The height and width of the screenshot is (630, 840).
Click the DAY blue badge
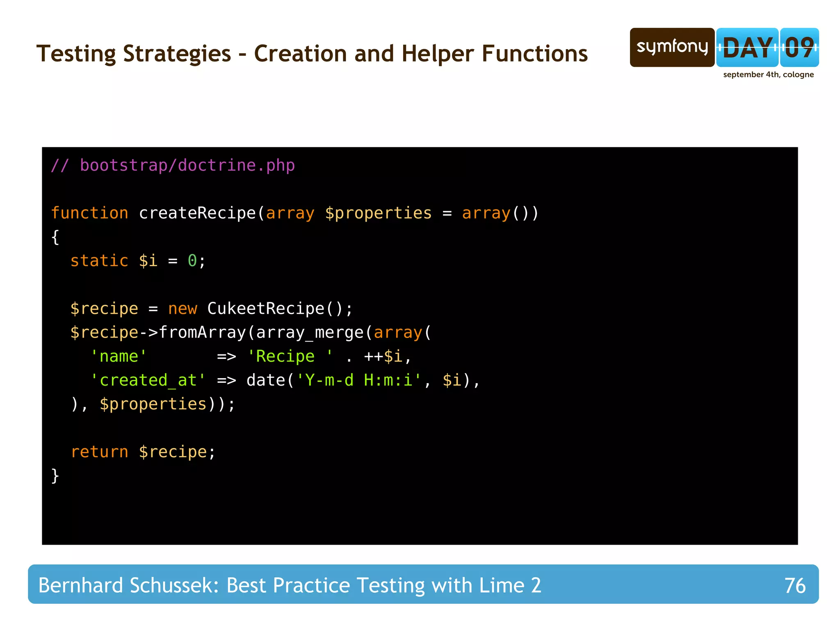747,47
